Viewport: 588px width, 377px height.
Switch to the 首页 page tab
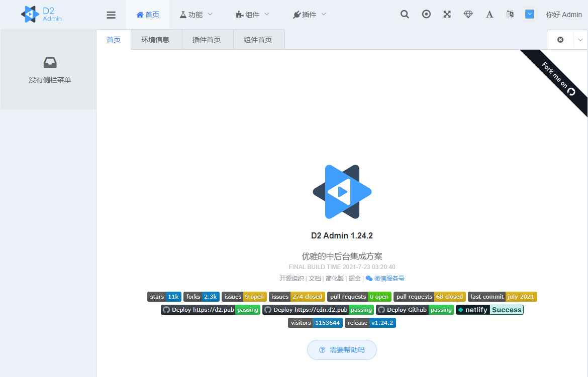point(114,40)
